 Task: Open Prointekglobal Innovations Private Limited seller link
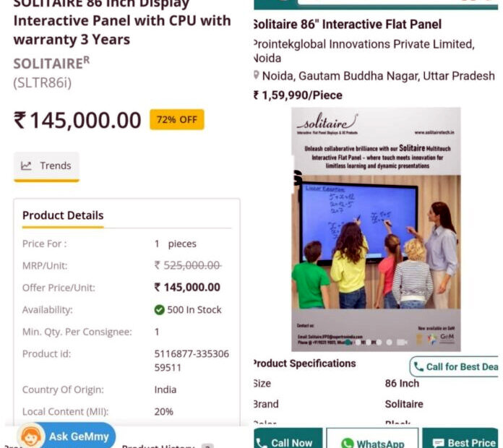tap(364, 51)
